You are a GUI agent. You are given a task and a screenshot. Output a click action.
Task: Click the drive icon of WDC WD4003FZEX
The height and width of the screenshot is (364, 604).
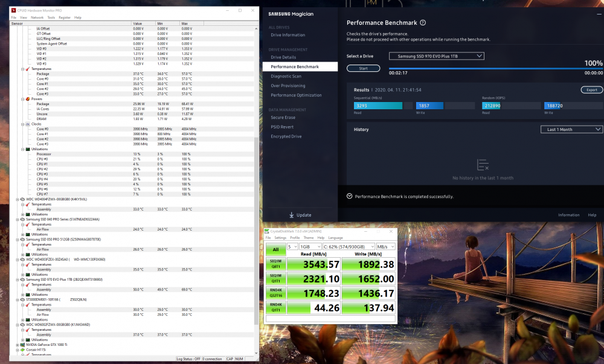pos(22,260)
